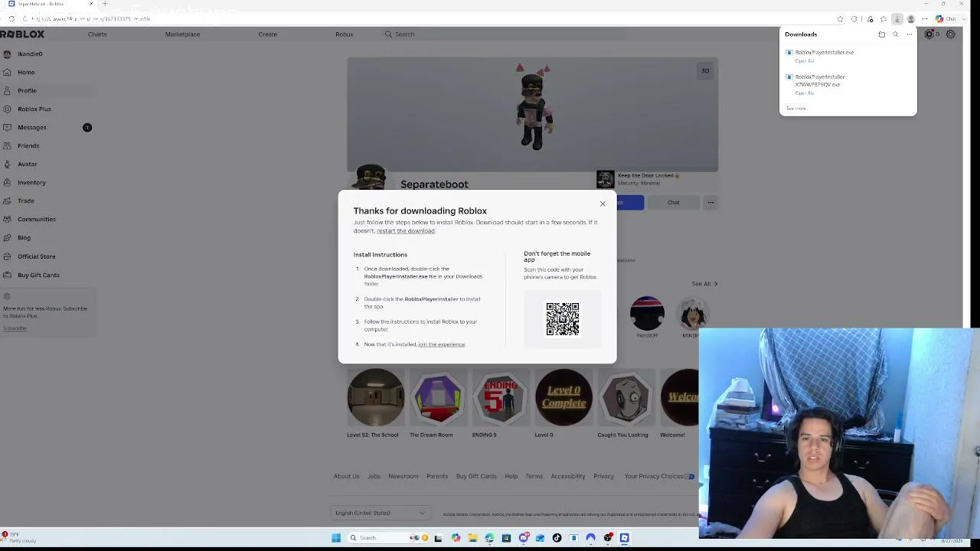Click the Roblox search field

(504, 34)
